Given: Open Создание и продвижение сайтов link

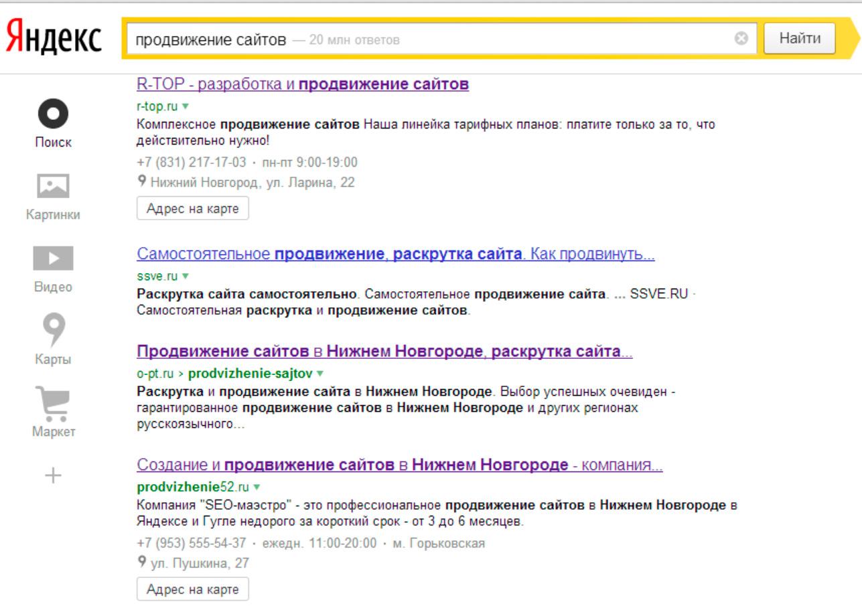Looking at the screenshot, I should (399, 465).
